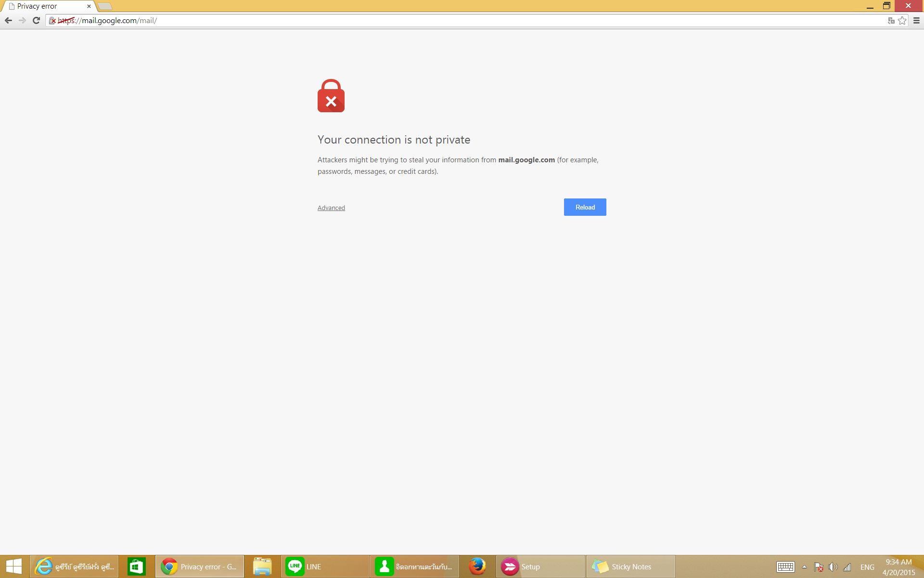
Task: Show hidden system tray icons
Action: pyautogui.click(x=804, y=567)
